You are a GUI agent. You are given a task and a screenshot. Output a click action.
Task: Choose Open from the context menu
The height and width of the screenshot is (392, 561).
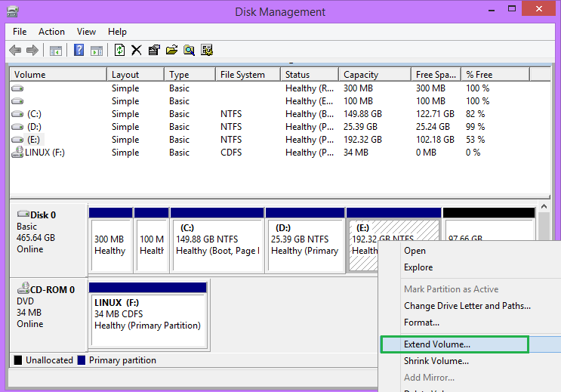pyautogui.click(x=470, y=251)
